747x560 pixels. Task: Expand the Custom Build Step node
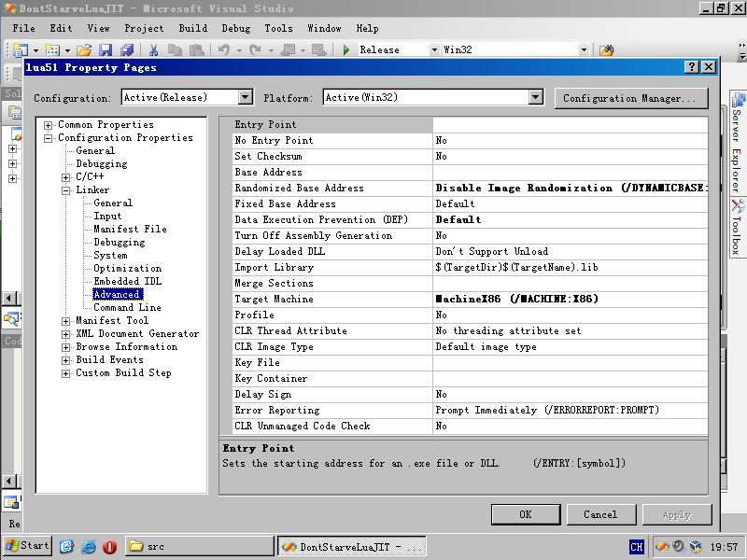coord(65,374)
